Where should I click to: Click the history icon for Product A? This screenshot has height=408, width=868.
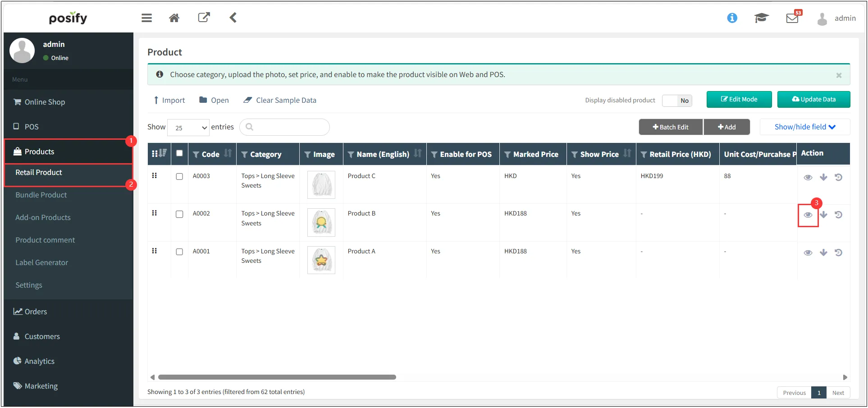pyautogui.click(x=838, y=252)
